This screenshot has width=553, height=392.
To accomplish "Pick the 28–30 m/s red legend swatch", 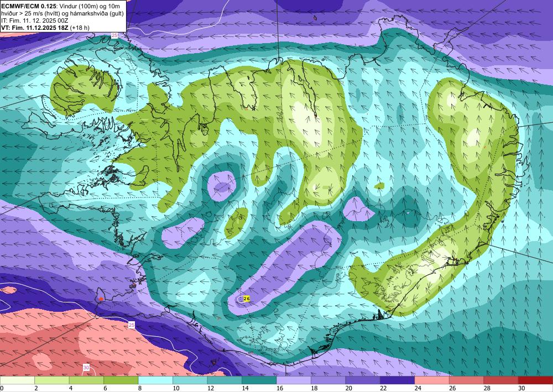I will coord(501,380).
